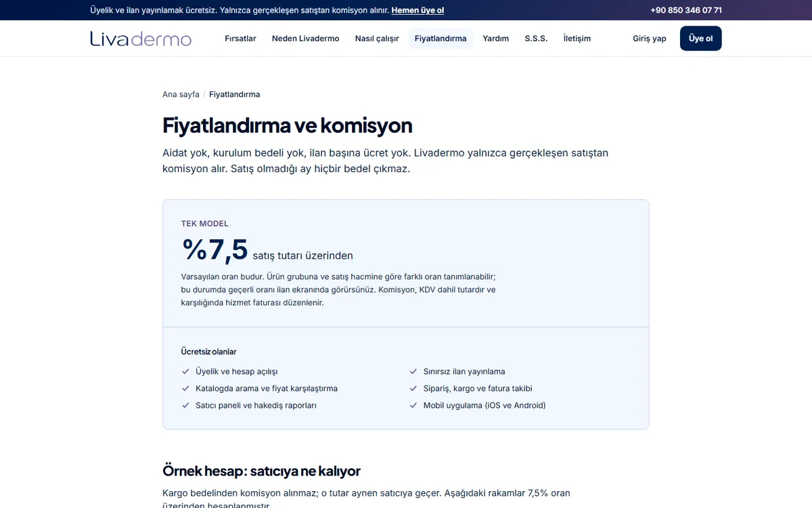Click the Aidat yok intro paragraph

point(385,161)
